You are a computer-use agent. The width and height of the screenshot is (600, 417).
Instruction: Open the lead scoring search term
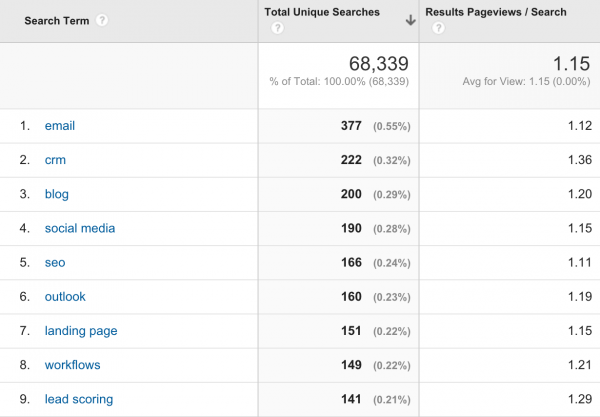tap(79, 399)
